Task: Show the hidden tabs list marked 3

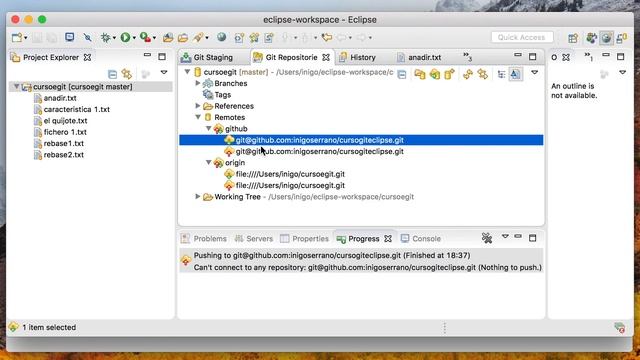Action: [x=467, y=57]
